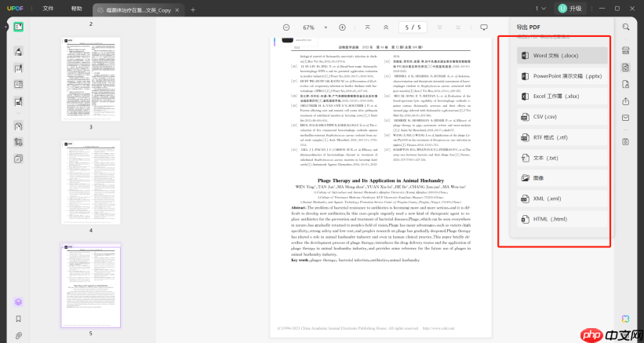
Task: Close the current document tab
Action: [x=177, y=10]
